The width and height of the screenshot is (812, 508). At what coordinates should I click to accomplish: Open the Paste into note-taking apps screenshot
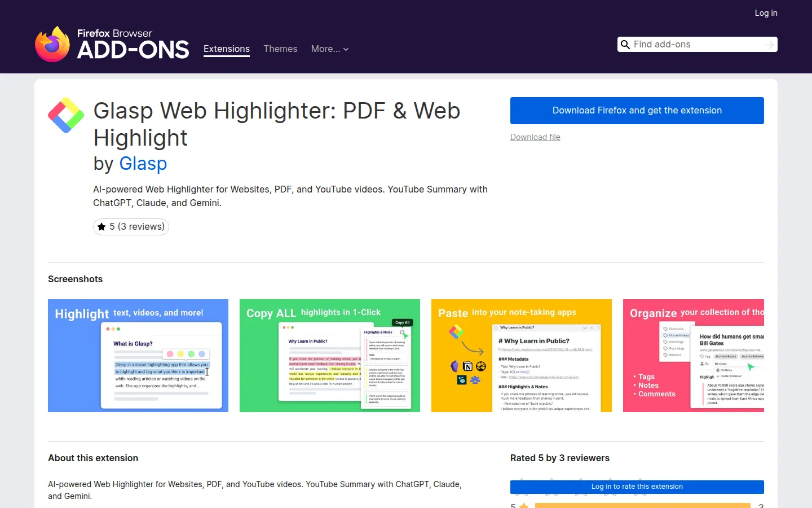click(522, 356)
